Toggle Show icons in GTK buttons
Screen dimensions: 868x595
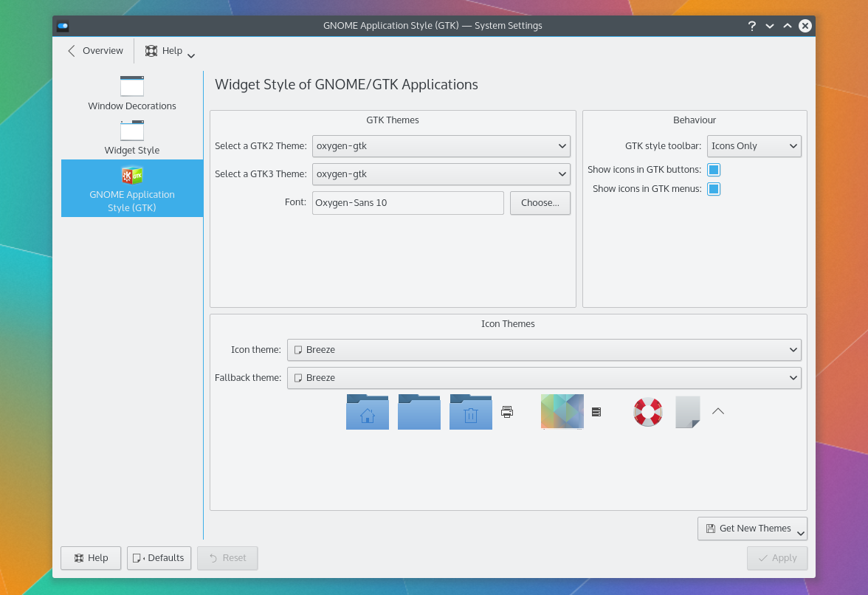point(714,170)
